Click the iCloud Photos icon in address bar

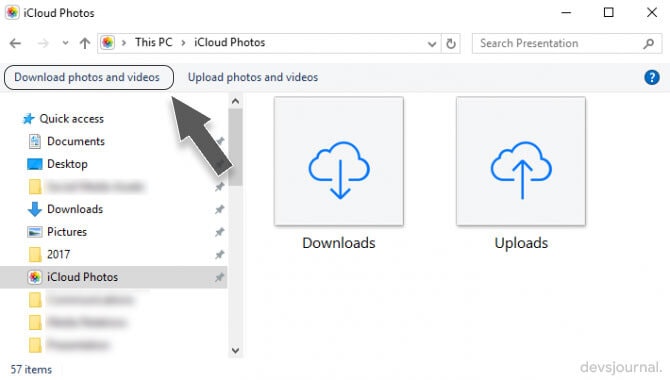tap(108, 43)
